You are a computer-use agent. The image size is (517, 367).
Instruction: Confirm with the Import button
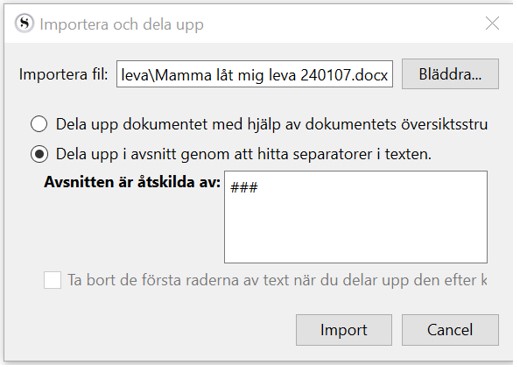coord(344,330)
